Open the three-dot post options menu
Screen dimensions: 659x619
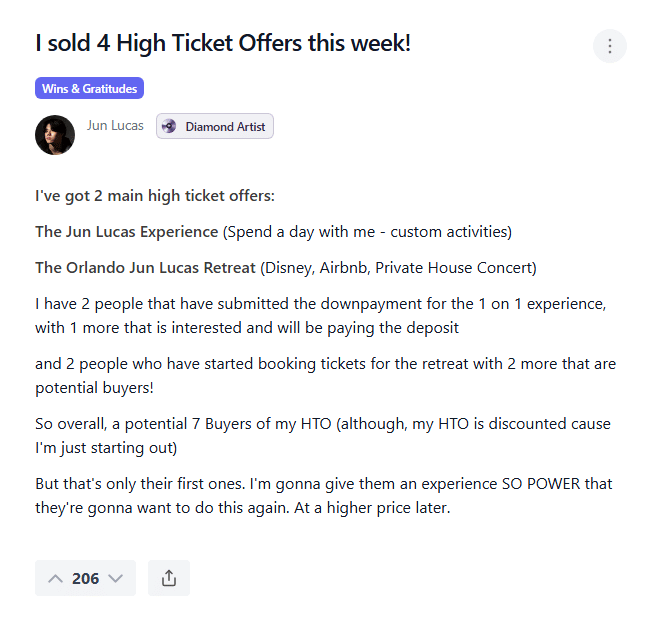[609, 46]
